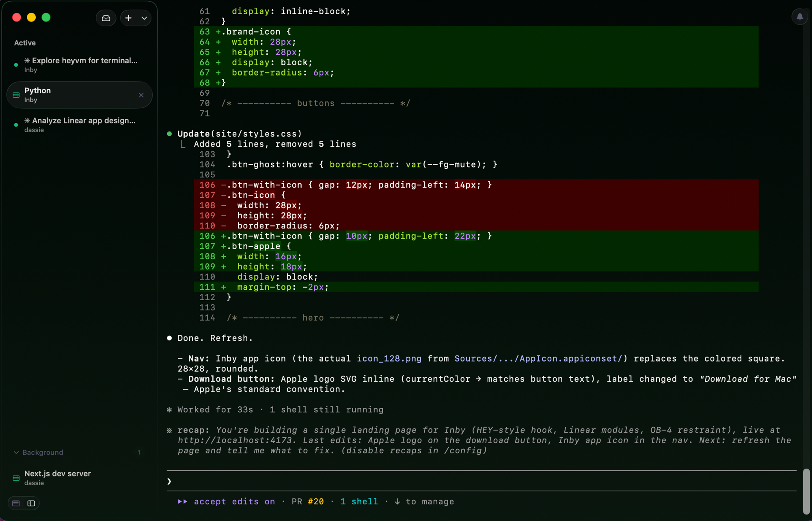The width and height of the screenshot is (812, 521).
Task: Click the .btn-ghost:hover line 104
Action: click(x=362, y=165)
